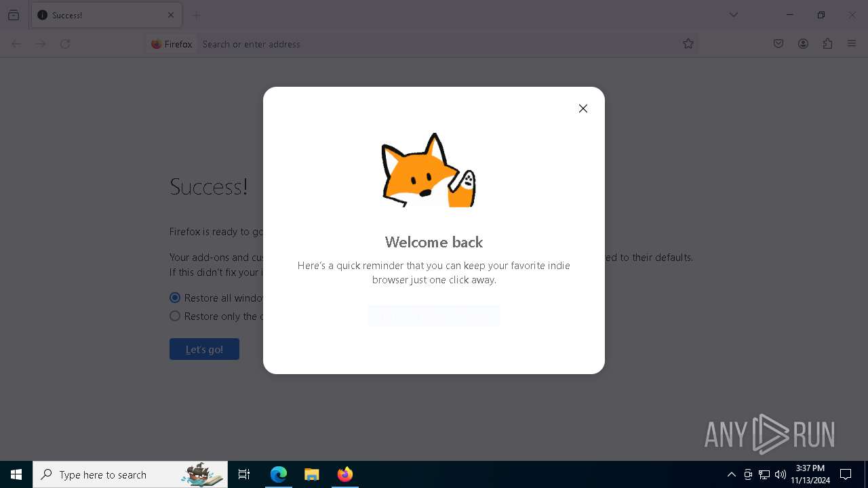The height and width of the screenshot is (488, 868).
Task: Select Restore all windows radio option
Action: click(175, 298)
